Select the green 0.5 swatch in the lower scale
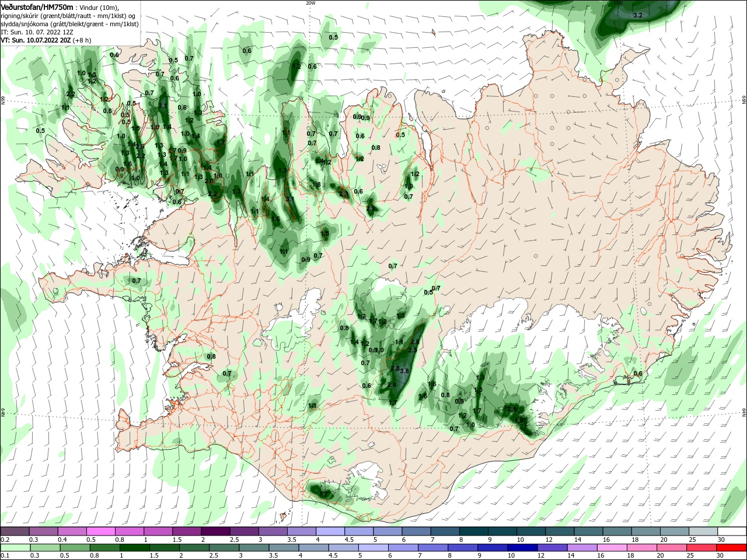The image size is (747, 560). click(x=75, y=548)
